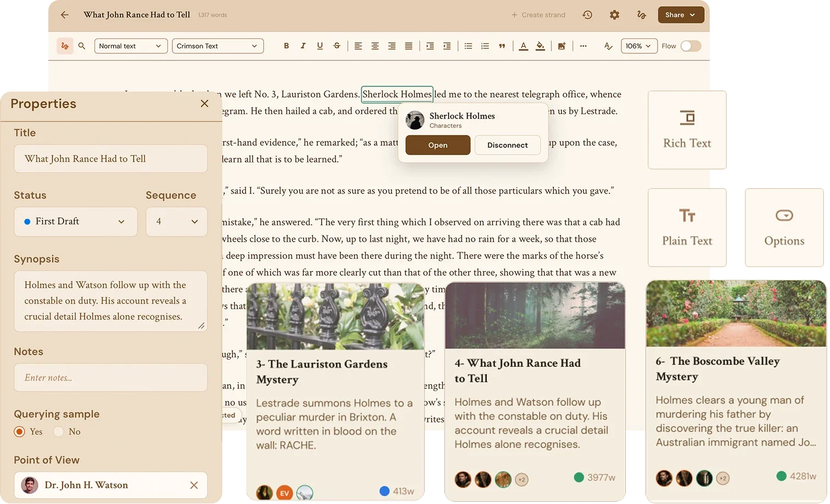Click the linked Sherlock Holmes text
The image size is (830, 504).
397,94
